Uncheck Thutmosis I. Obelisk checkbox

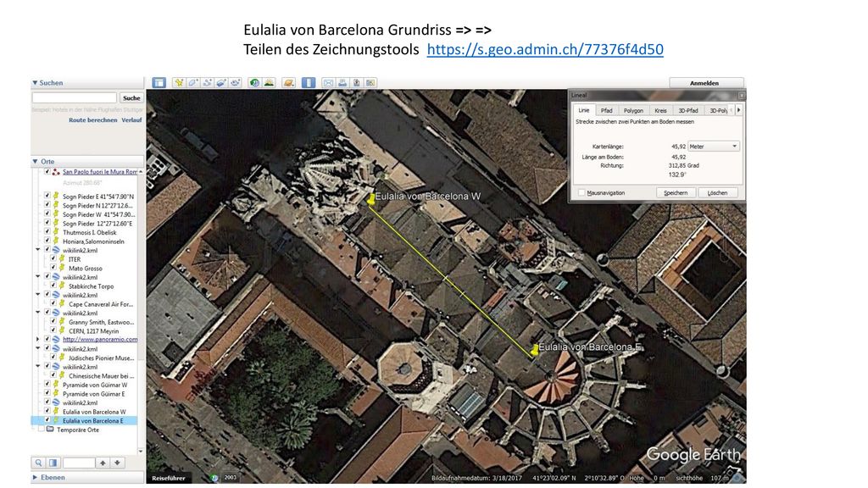tap(47, 232)
